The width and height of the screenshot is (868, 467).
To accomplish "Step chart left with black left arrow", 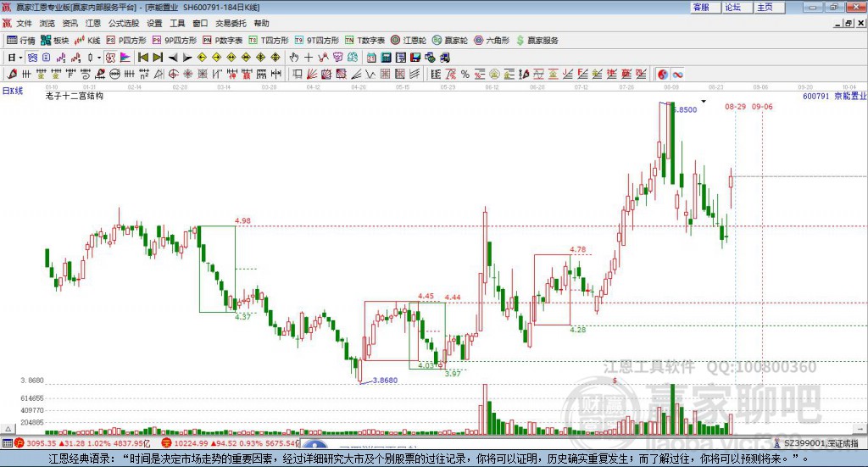I will (x=173, y=58).
